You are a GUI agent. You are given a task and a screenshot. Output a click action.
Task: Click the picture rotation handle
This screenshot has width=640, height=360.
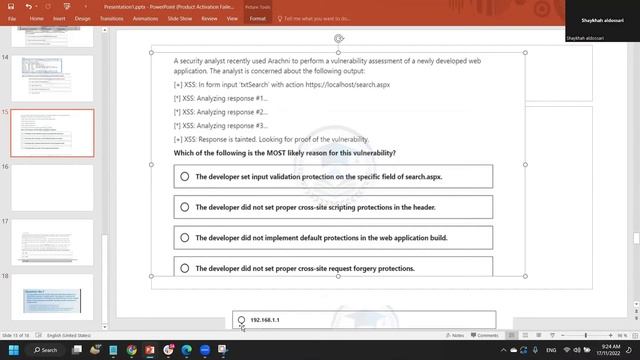coord(338,38)
